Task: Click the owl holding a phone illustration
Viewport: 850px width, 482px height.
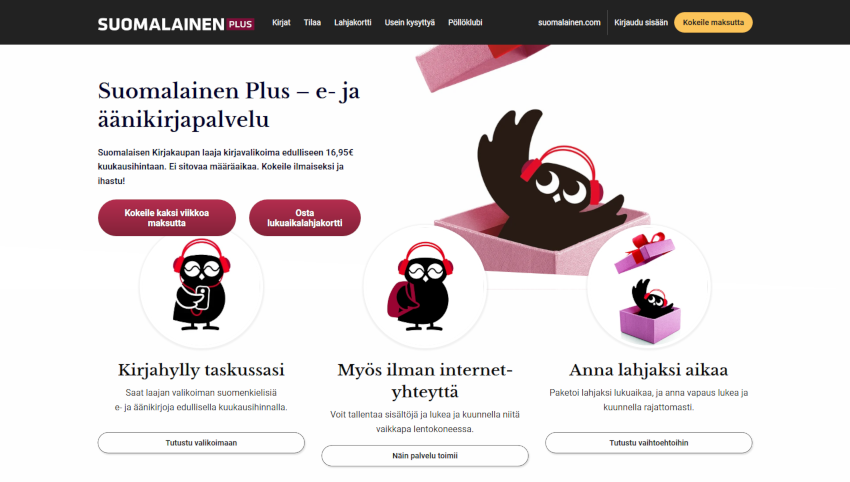Action: (x=201, y=285)
